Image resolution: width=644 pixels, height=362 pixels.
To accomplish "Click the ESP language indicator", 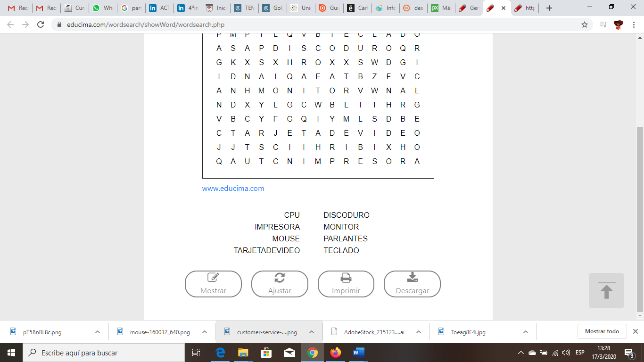I will click(x=580, y=353).
